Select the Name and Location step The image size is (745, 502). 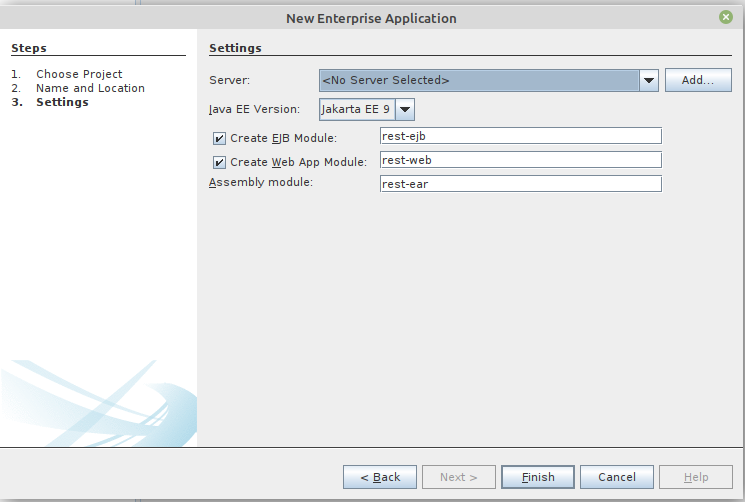point(90,88)
